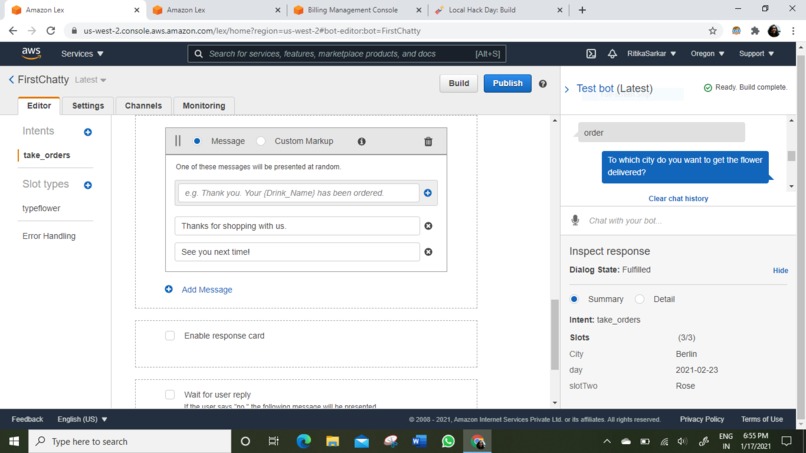
Task: Click the Build button
Action: click(x=459, y=83)
